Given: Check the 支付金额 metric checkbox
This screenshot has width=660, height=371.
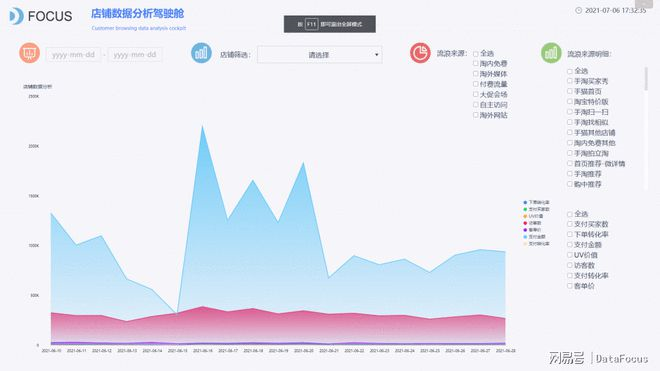Looking at the screenshot, I should pos(570,245).
